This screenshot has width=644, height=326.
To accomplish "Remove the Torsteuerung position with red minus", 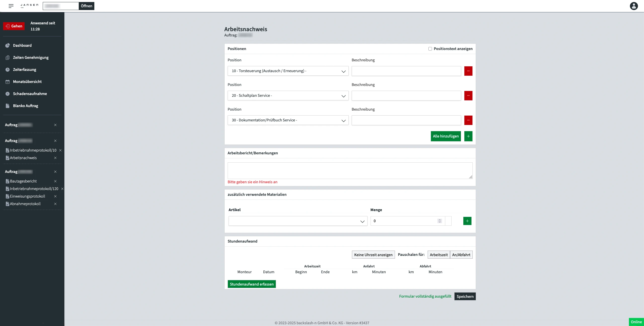I will click(468, 71).
